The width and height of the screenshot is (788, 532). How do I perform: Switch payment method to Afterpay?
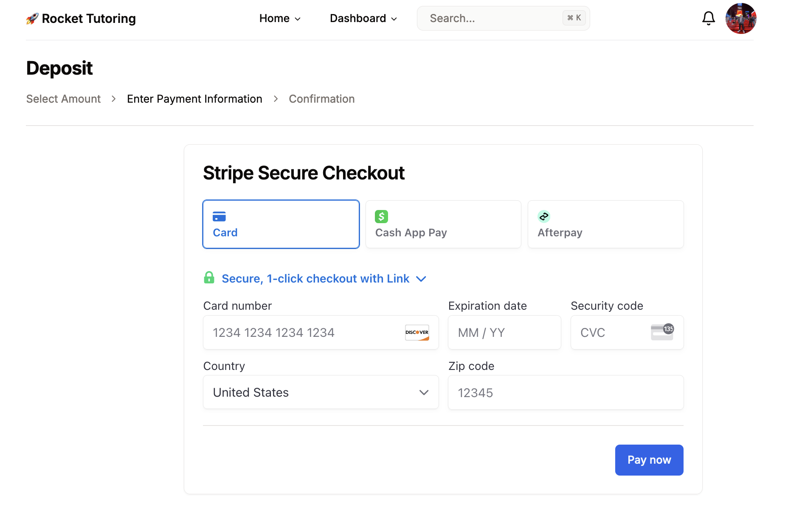point(605,224)
